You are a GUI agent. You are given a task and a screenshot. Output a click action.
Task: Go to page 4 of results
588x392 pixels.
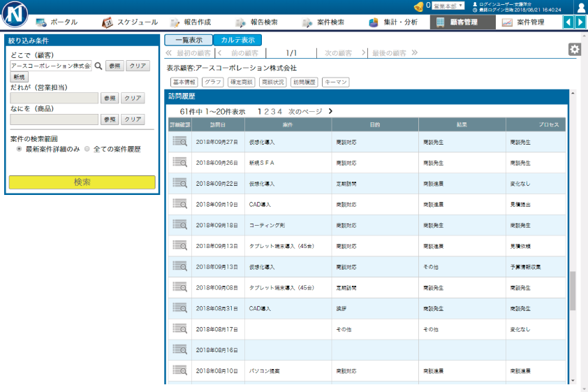tap(279, 111)
